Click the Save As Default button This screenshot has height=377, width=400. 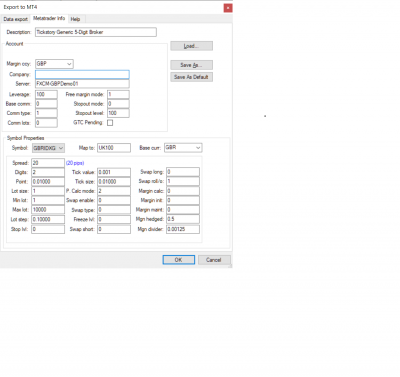click(191, 77)
